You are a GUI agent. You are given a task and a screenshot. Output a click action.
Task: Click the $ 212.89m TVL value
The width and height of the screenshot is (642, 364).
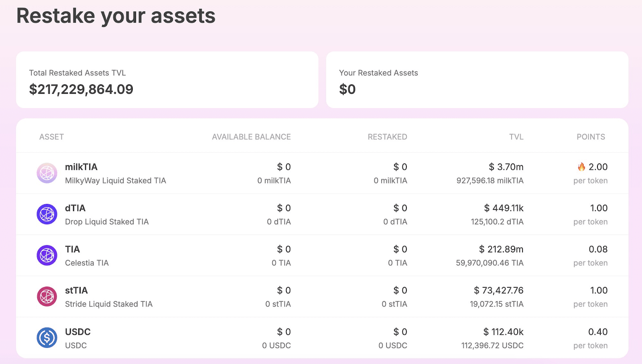click(x=501, y=249)
